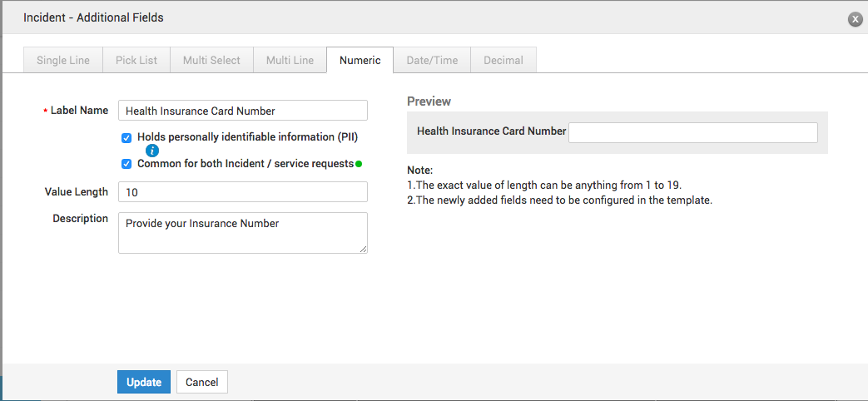
Task: Click into the Value Length field
Action: [242, 192]
